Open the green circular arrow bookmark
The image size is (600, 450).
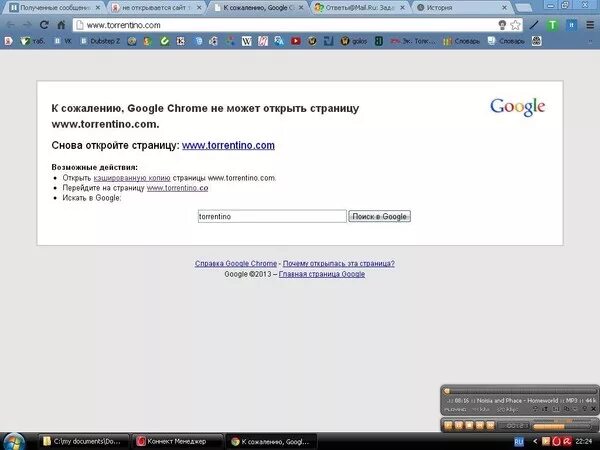[164, 41]
